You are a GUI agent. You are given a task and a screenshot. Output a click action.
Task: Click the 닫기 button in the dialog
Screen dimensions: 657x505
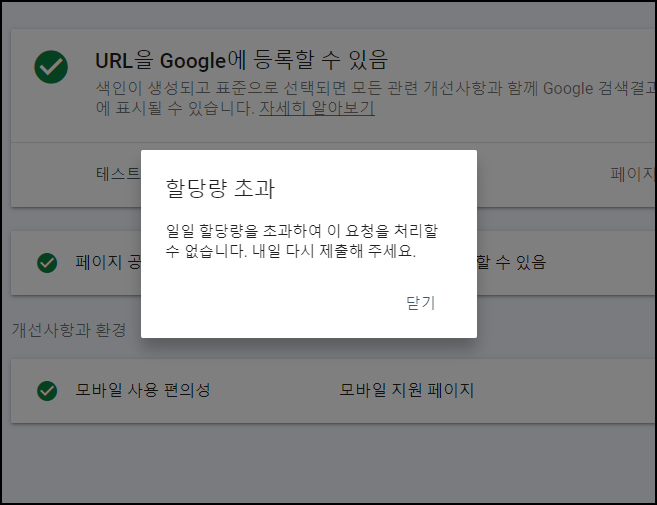point(421,303)
